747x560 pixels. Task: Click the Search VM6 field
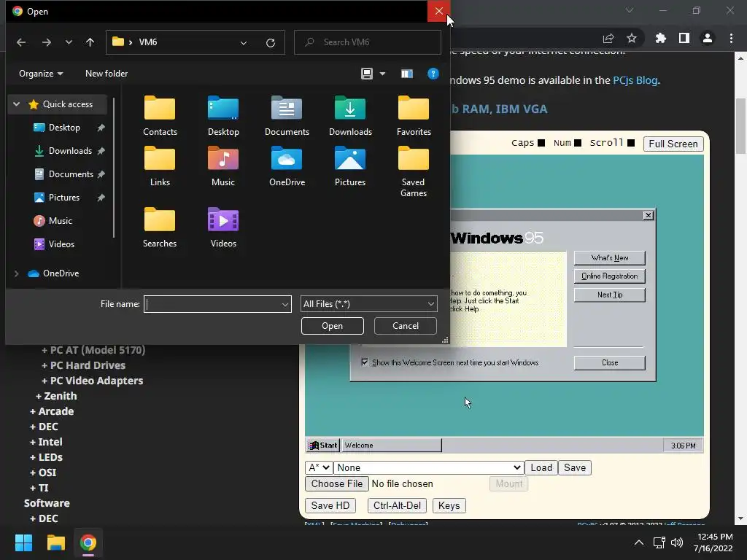click(368, 42)
